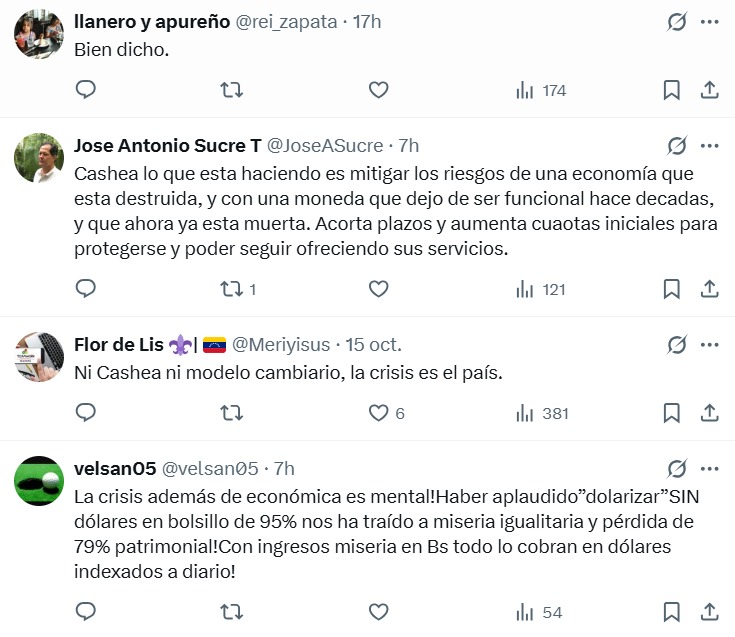Repost Jose Antonio Sucre T's tweet

[x=231, y=289]
